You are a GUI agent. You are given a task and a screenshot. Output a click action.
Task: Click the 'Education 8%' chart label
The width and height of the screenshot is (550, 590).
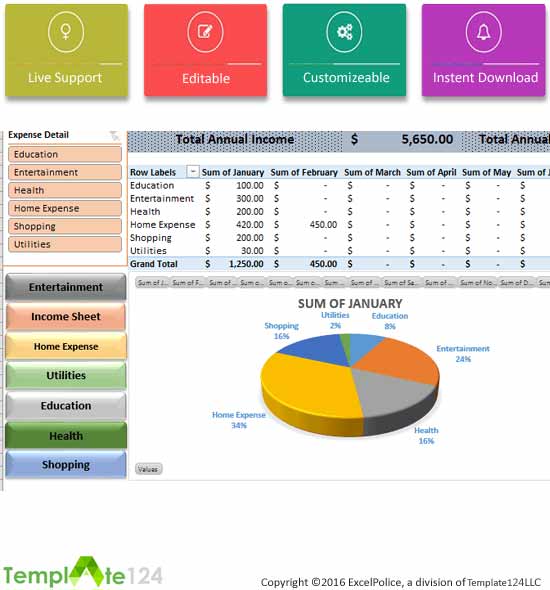click(390, 321)
